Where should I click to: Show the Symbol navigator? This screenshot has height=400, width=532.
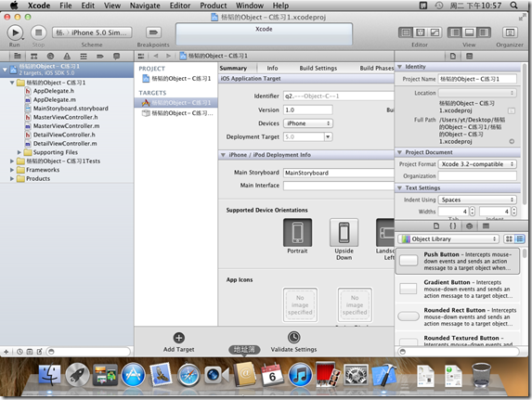(34, 56)
